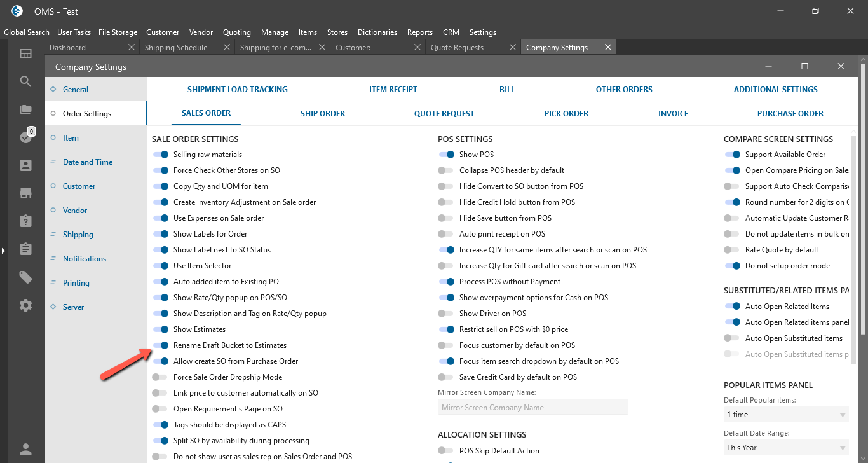Click the contact card sidebar icon

click(25, 165)
